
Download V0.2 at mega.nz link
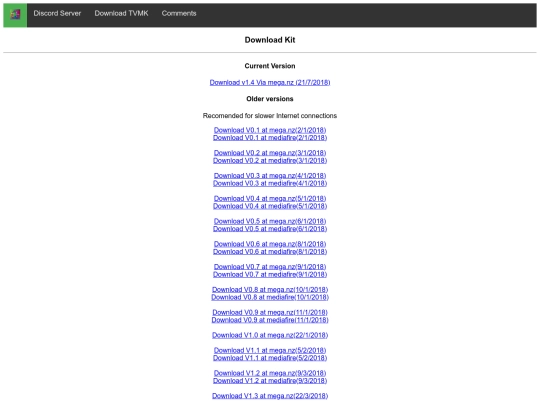coord(270,153)
